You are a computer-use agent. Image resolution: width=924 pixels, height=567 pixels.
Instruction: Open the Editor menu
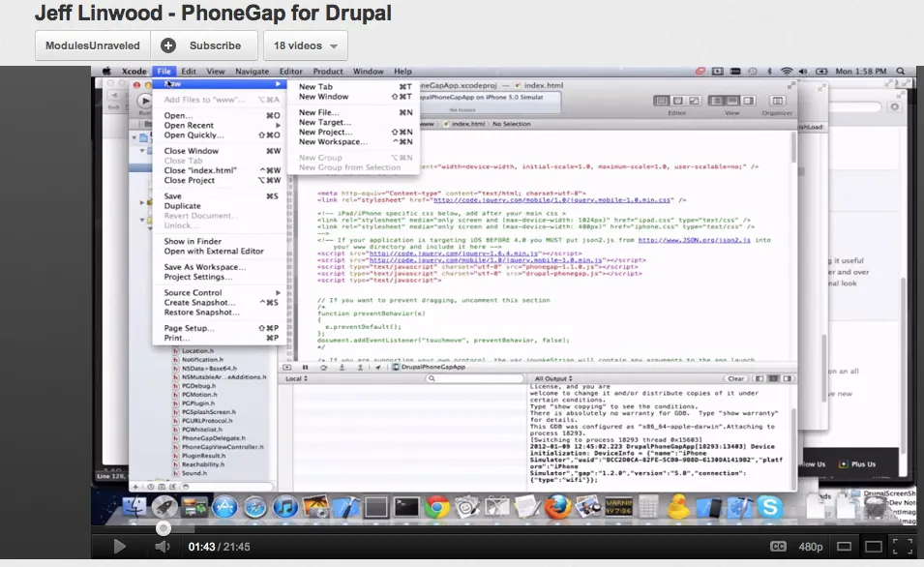(290, 72)
